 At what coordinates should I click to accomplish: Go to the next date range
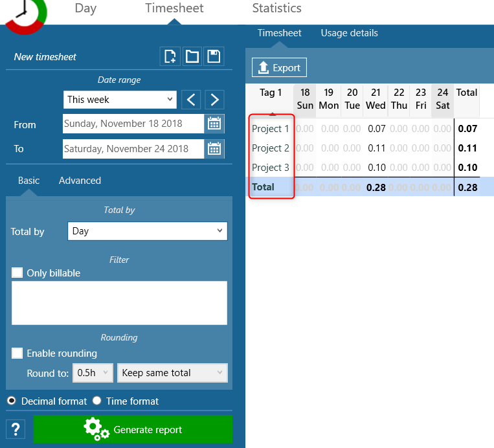click(x=214, y=100)
